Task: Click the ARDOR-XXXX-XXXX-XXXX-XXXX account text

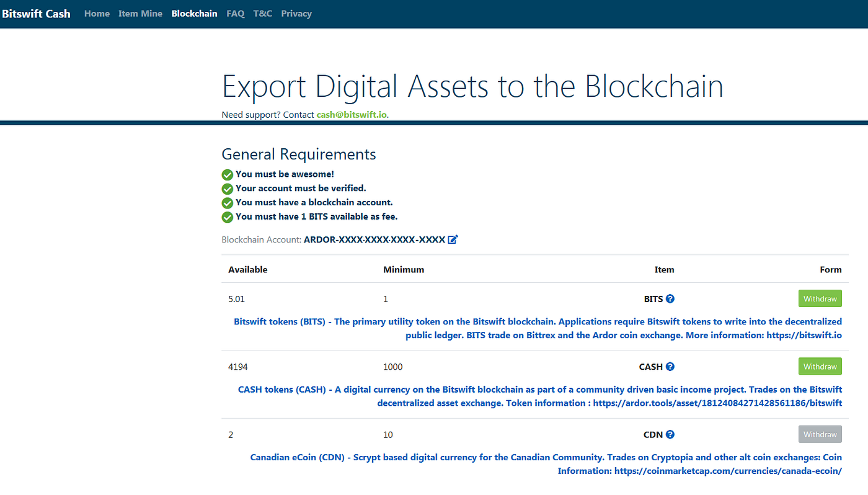Action: pos(374,239)
